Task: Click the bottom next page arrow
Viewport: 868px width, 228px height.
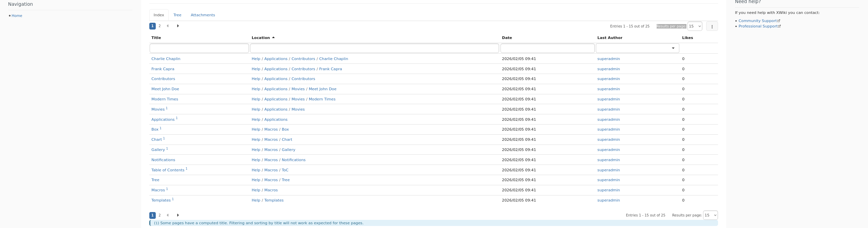Action: click(x=178, y=215)
